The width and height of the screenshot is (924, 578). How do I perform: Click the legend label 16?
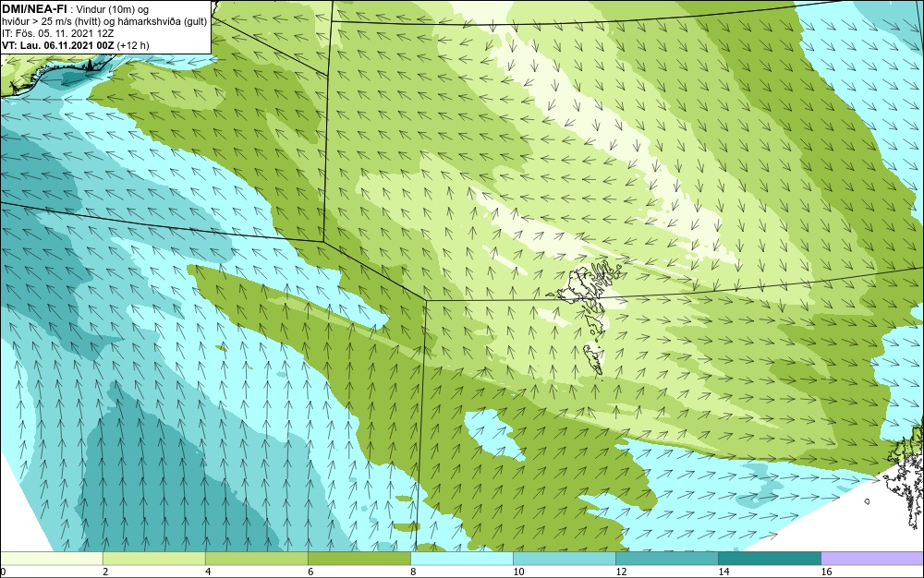[x=826, y=572]
